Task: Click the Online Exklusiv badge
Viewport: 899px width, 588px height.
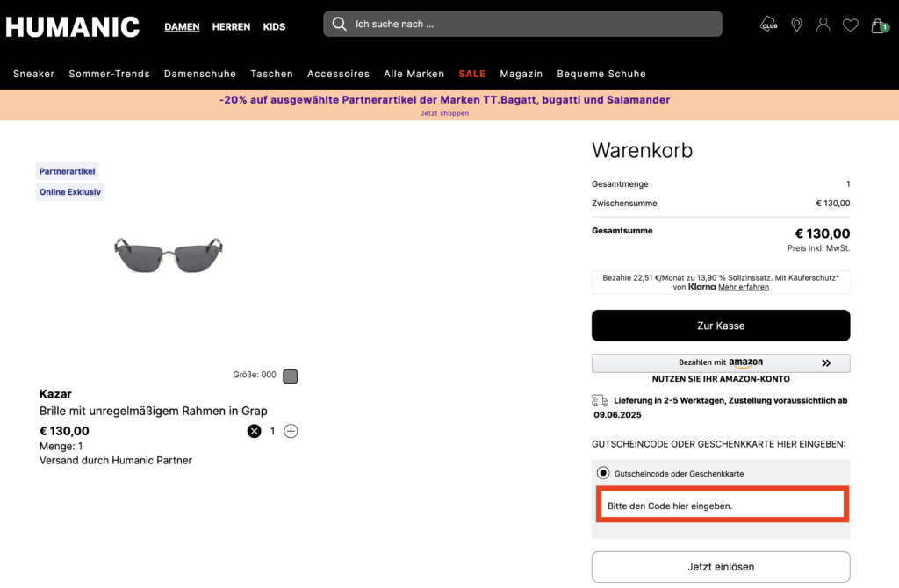Action: coord(70,192)
